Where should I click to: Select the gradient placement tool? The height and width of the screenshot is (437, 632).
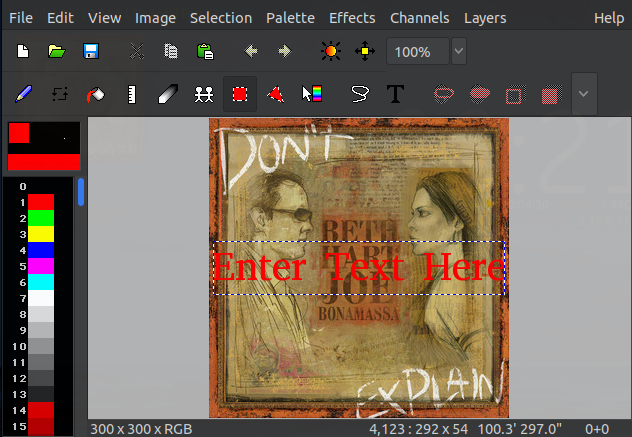coord(312,94)
